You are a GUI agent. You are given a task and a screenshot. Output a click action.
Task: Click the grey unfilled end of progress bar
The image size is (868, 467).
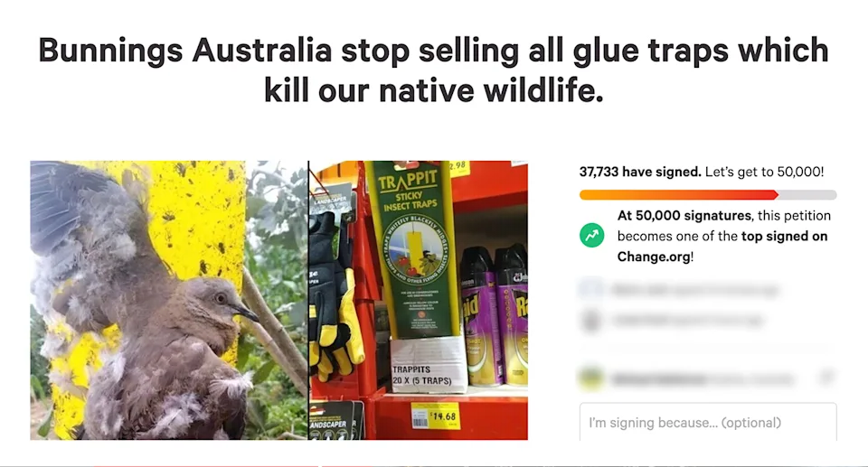click(807, 195)
